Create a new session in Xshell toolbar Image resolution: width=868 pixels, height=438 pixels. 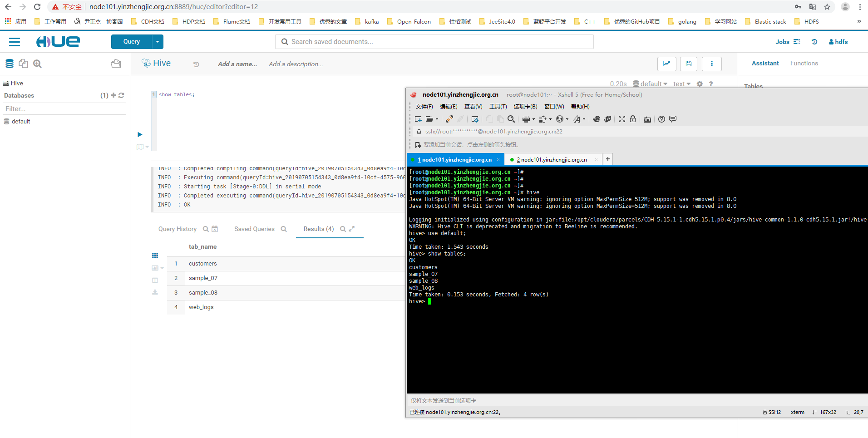click(x=417, y=119)
